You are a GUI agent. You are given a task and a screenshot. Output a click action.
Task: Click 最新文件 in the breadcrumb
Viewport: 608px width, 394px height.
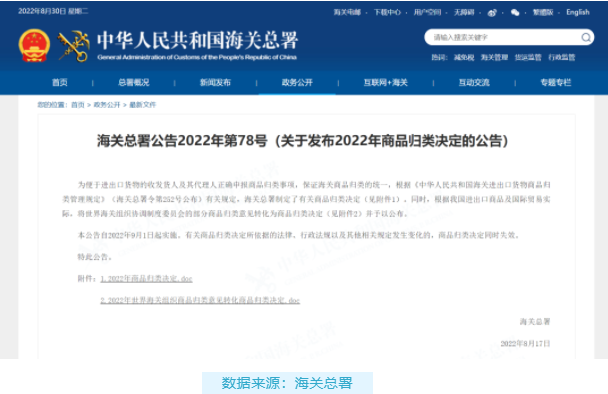point(142,105)
